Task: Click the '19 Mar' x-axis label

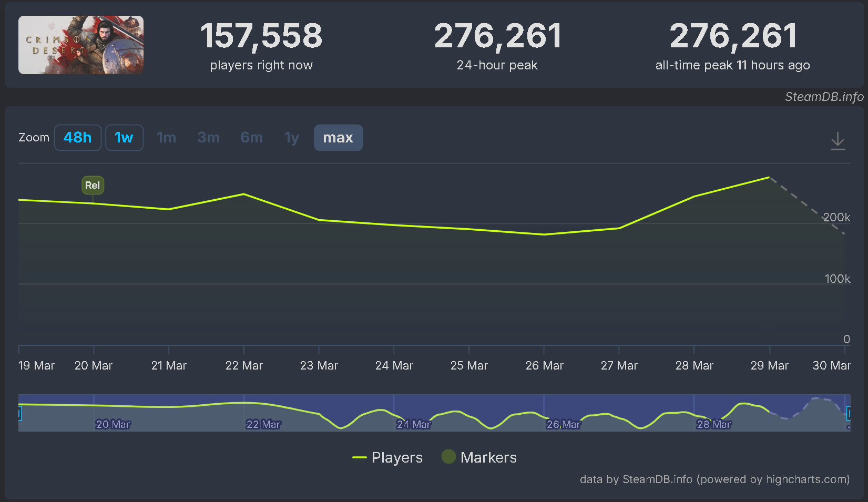Action: pos(36,365)
